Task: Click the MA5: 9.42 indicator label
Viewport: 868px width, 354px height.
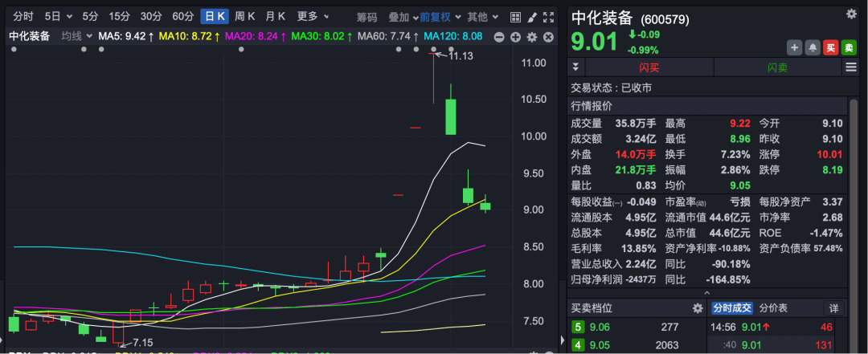Action: tap(126, 37)
